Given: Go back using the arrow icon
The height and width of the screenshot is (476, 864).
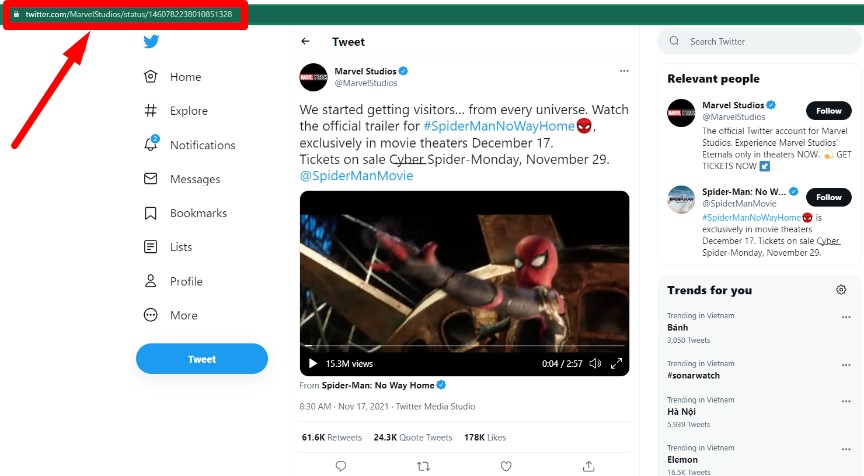Looking at the screenshot, I should (305, 42).
